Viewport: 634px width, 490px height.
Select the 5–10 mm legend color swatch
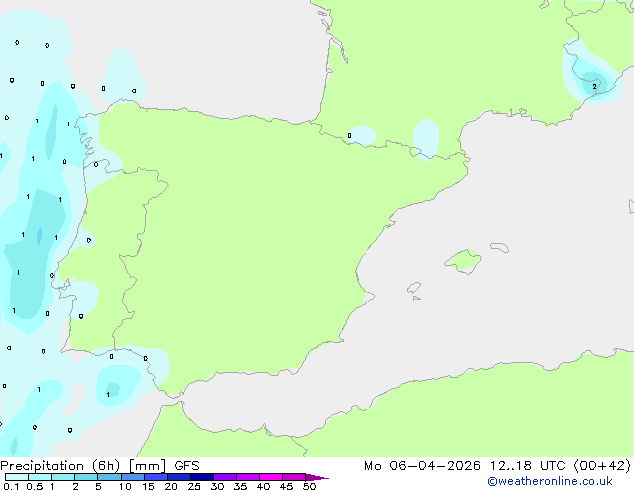click(109, 477)
